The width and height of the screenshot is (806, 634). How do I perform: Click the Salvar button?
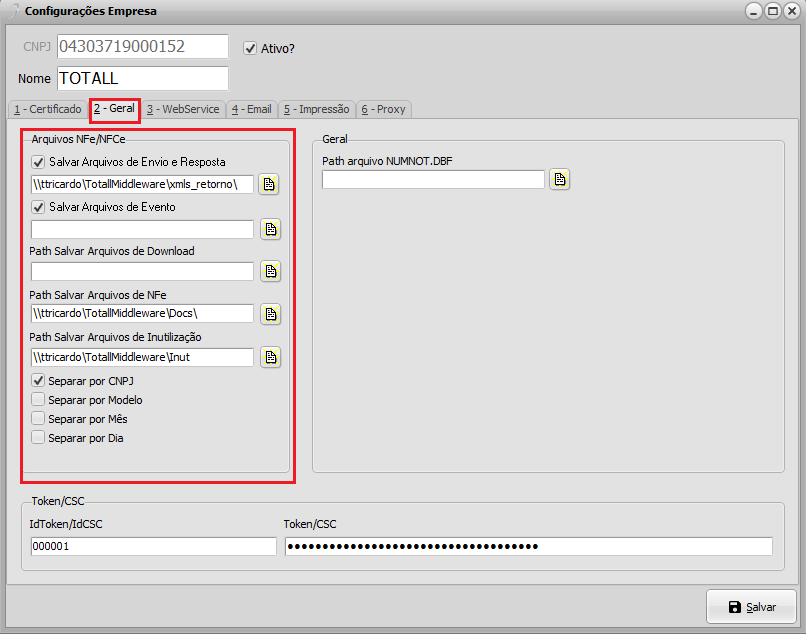[752, 607]
